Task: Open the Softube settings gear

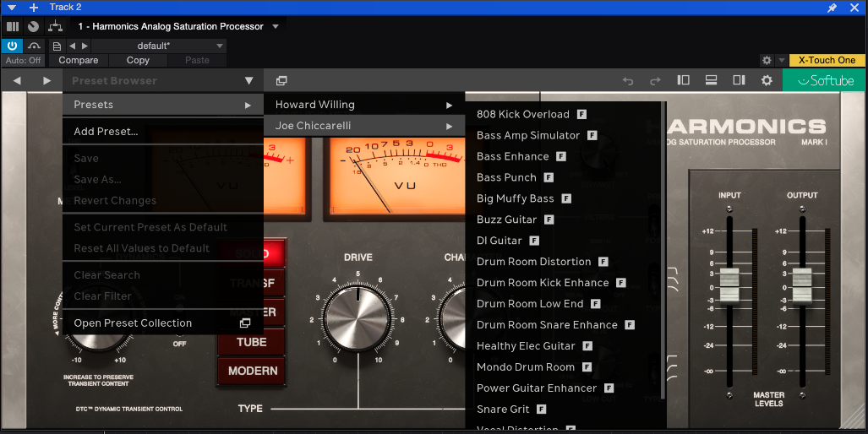Action: [767, 81]
